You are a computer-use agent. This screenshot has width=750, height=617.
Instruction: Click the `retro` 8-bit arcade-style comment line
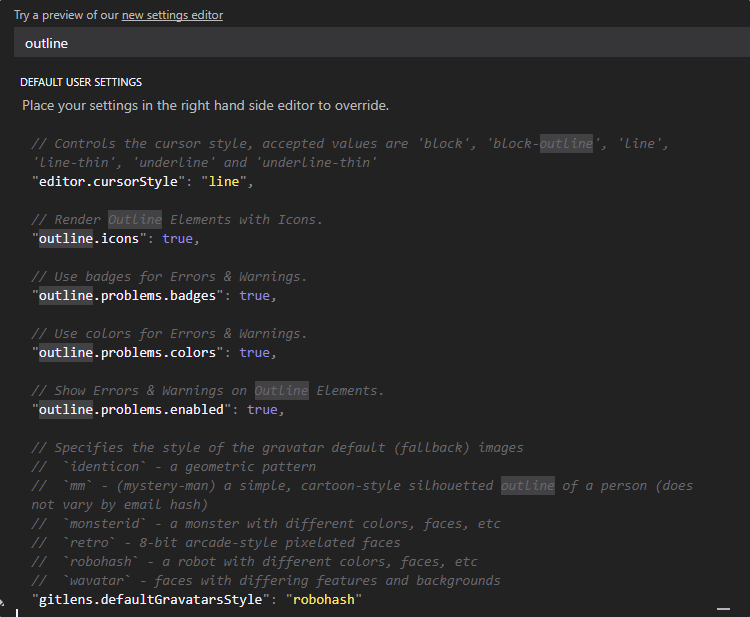click(216, 542)
